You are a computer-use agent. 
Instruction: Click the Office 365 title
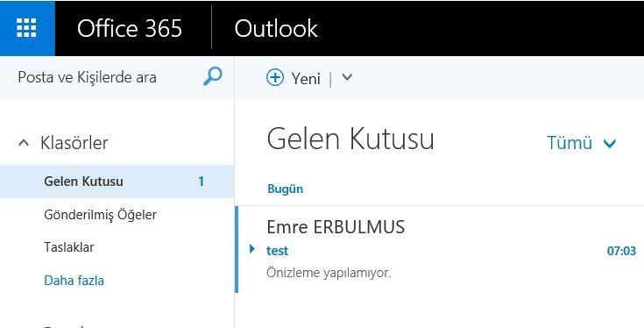130,28
